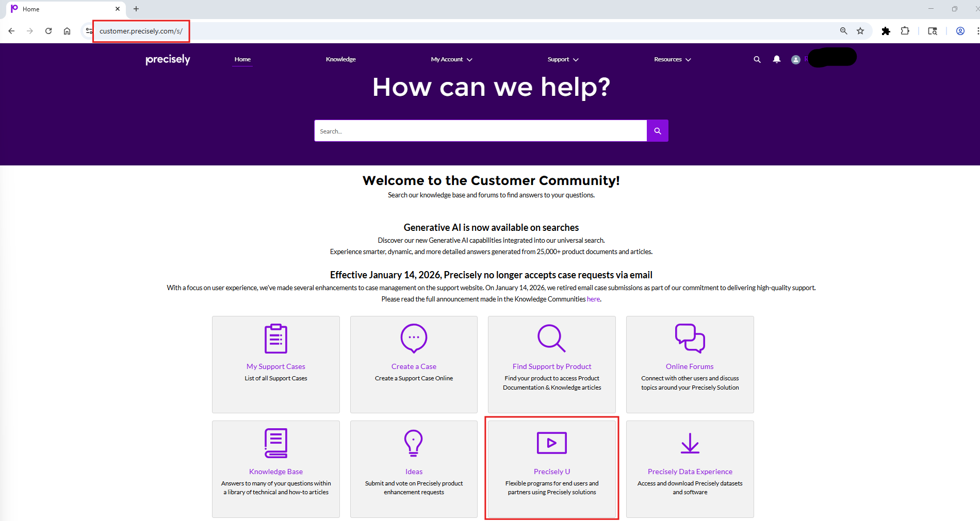Click the My Support Cases clipboard icon
This screenshot has width=980, height=521.
276,339
